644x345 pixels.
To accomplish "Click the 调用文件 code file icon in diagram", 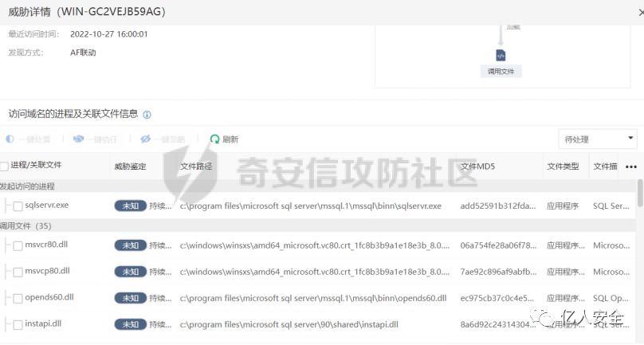I will [x=501, y=55].
